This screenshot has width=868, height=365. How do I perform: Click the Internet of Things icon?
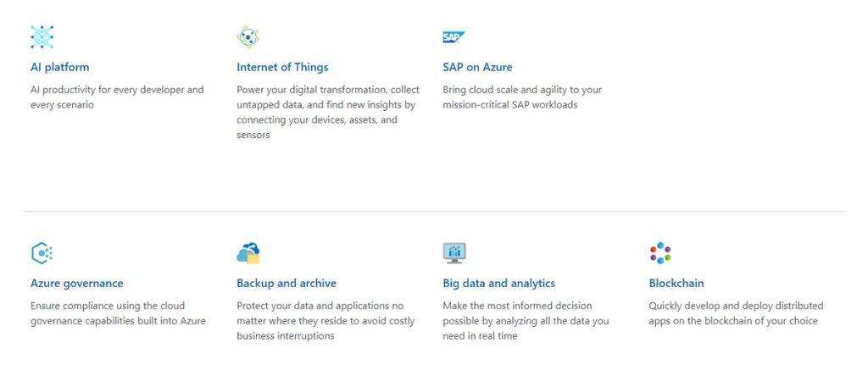coord(248,36)
